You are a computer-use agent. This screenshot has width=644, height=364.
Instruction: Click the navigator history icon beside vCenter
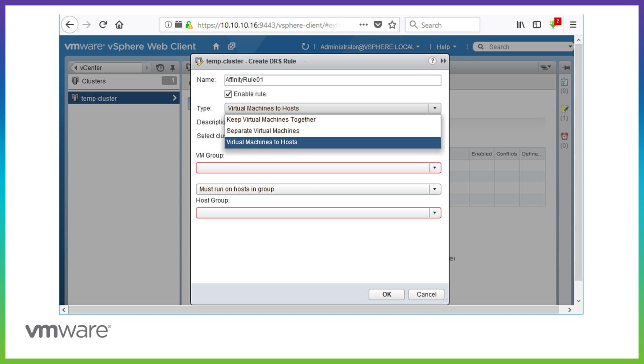(159, 67)
